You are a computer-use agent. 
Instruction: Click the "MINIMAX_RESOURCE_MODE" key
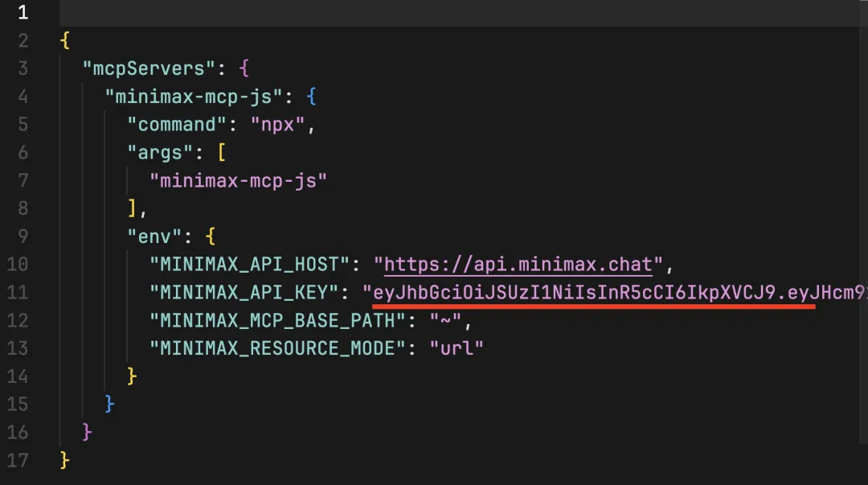point(277,348)
